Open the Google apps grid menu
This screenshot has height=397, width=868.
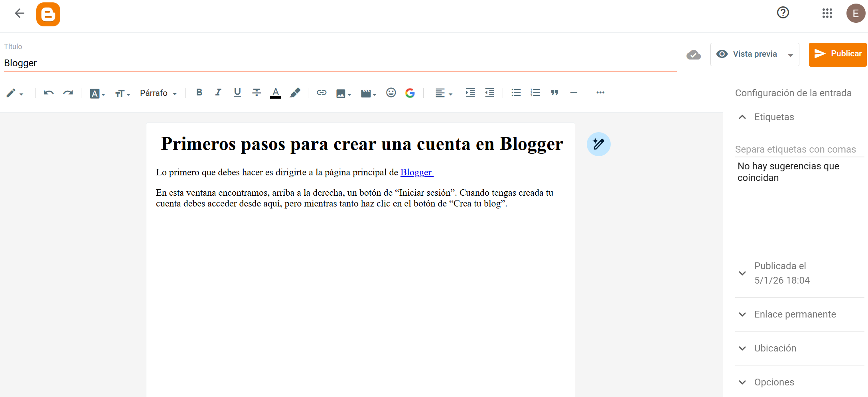click(827, 13)
